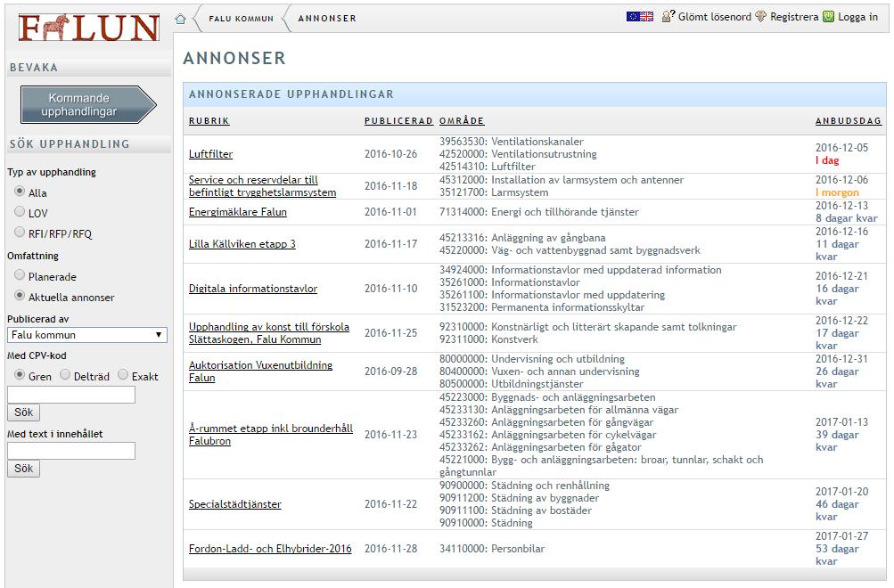Open Lilla Källviken etapp 3

point(242,244)
